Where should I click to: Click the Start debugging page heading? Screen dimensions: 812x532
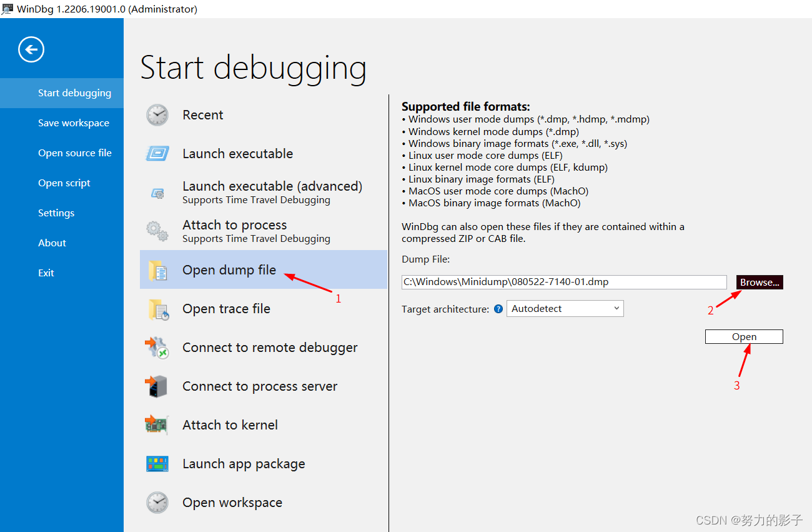click(x=253, y=68)
